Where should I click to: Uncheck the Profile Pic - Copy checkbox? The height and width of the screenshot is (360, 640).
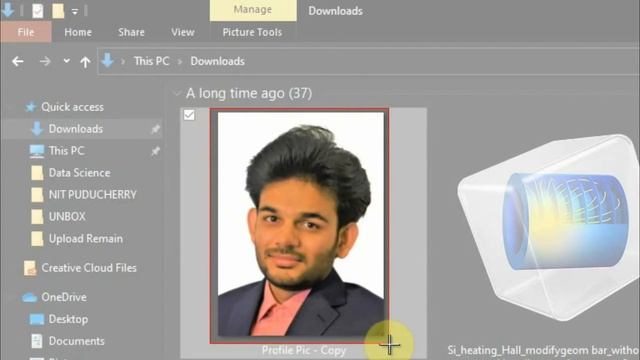[x=189, y=115]
